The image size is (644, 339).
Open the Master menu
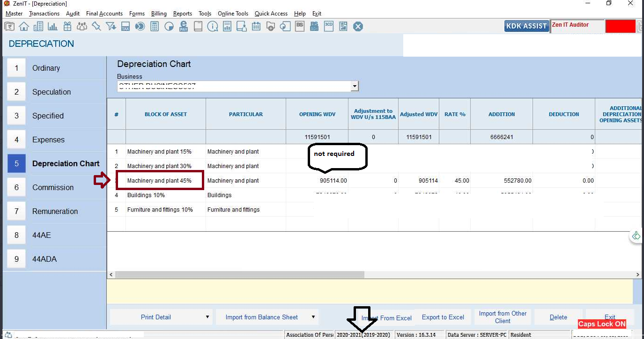[x=14, y=14]
